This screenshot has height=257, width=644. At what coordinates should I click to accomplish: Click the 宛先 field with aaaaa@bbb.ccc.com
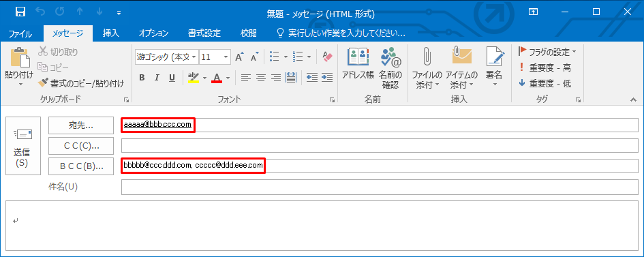[380, 125]
